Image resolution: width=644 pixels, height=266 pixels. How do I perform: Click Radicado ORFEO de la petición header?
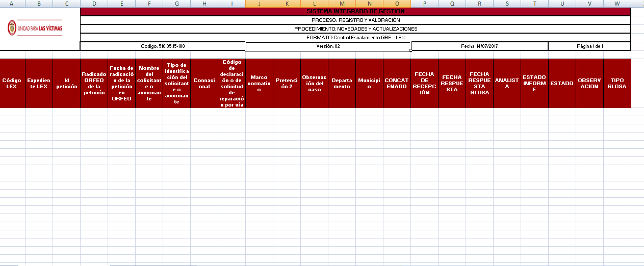[x=94, y=83]
